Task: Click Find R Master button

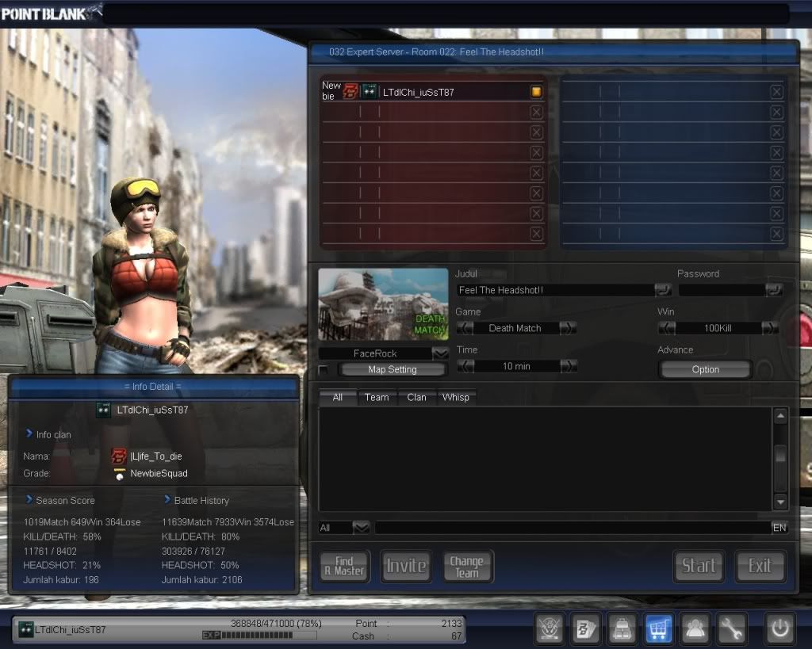Action: point(345,567)
